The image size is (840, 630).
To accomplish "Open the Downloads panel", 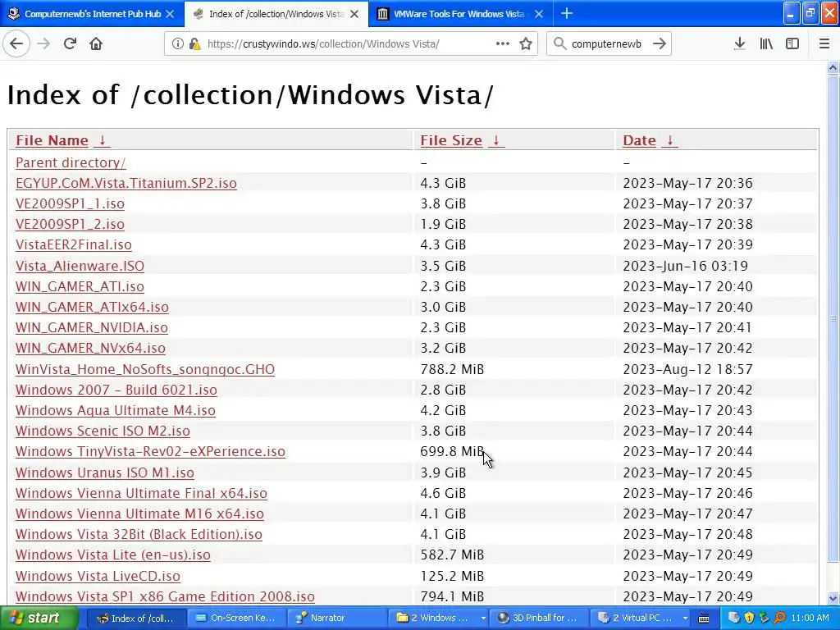I will (x=739, y=43).
